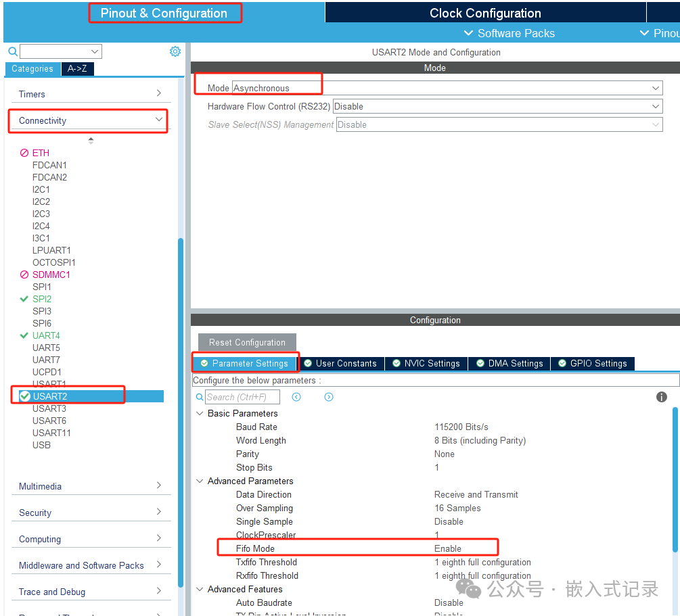Click the Auto Baudrate Disable value
680x616 pixels.
point(449,603)
